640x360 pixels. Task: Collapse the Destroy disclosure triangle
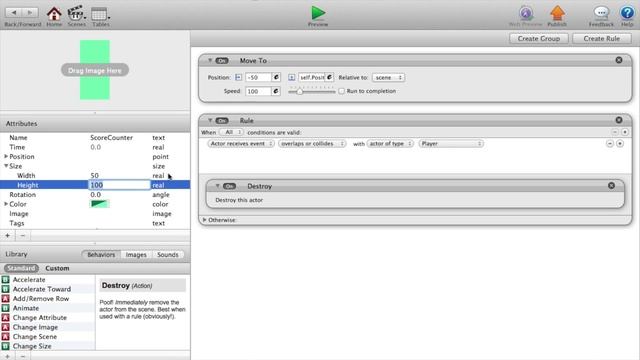(x=218, y=186)
